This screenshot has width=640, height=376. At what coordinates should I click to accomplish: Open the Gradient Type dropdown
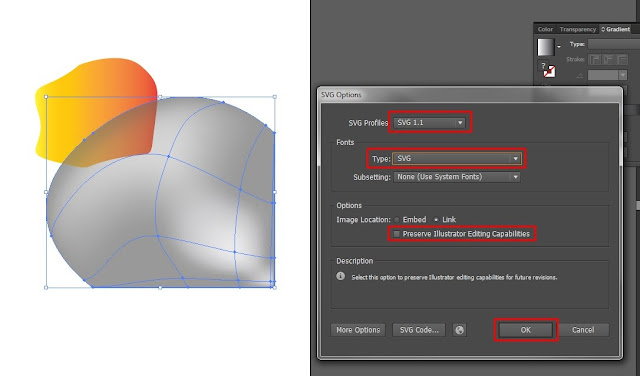coord(613,44)
